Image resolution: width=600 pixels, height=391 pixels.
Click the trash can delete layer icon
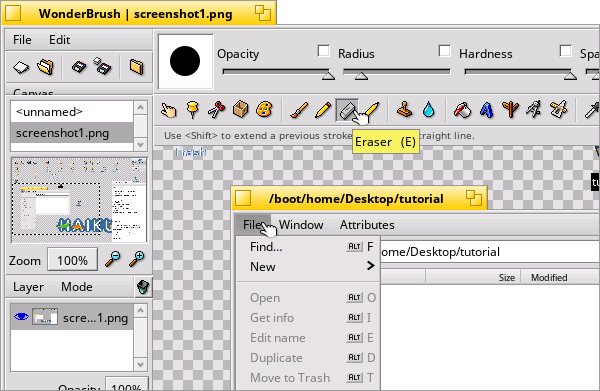pos(143,287)
